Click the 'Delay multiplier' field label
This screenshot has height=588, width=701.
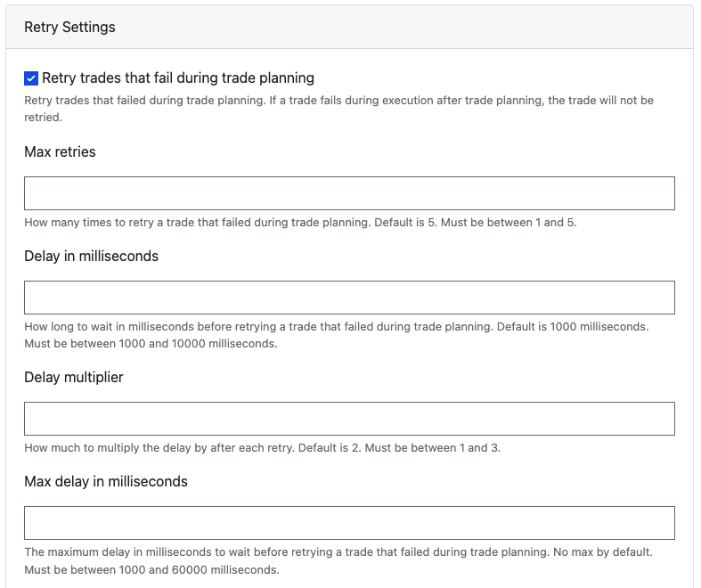click(x=74, y=377)
